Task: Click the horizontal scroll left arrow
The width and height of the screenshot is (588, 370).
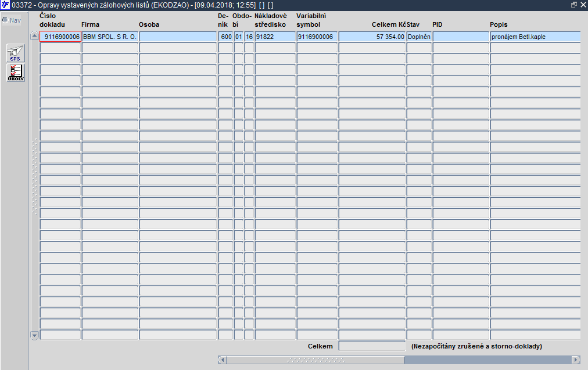Action: (223, 360)
